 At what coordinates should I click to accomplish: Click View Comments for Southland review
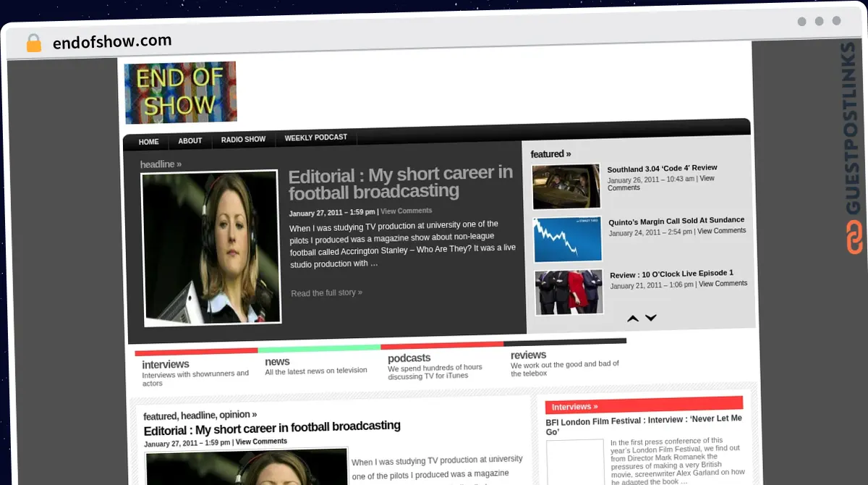pyautogui.click(x=660, y=183)
